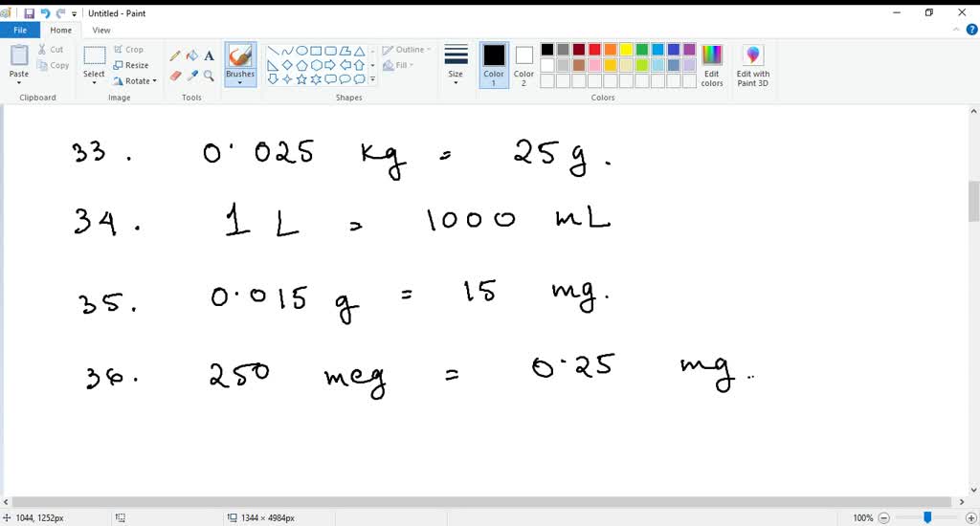Pick the orange color swatch
This screenshot has width=980, height=526.
[x=610, y=50]
